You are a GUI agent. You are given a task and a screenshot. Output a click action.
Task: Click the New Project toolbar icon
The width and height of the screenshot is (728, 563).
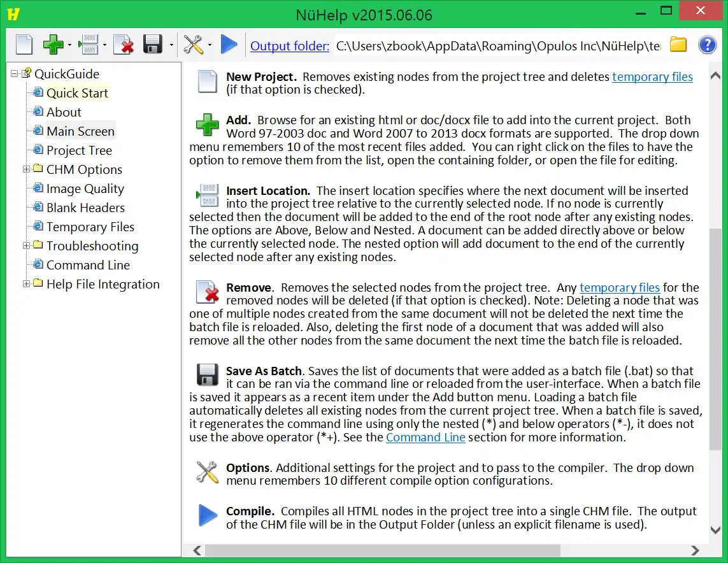pos(24,45)
